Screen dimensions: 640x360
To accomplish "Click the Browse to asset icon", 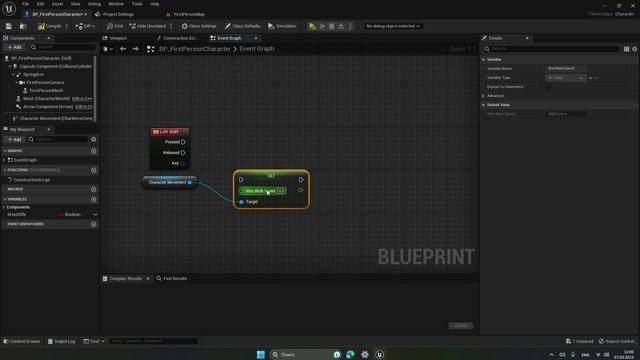I will [23, 26].
